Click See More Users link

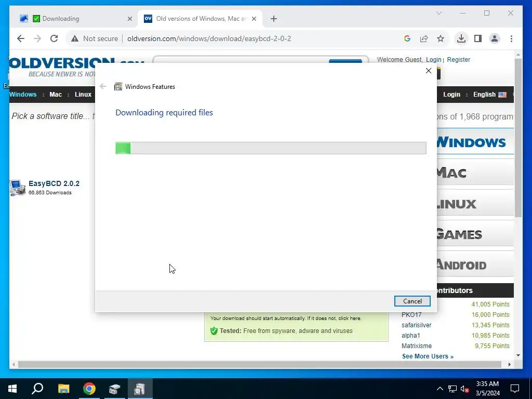pos(428,356)
